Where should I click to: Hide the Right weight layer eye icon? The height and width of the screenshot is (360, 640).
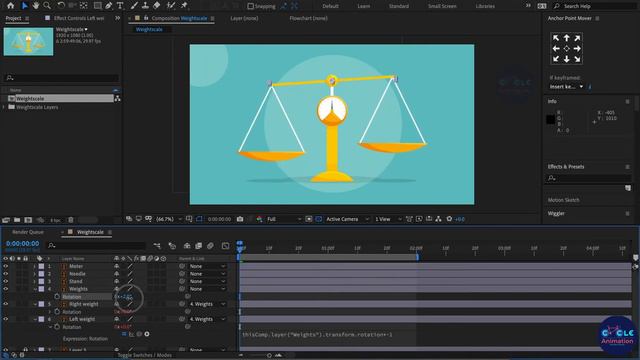[x=6, y=304]
